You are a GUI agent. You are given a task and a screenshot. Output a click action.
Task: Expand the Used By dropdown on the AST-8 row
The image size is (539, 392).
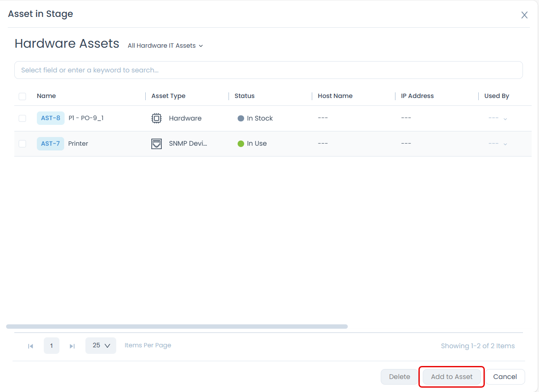[x=506, y=118]
